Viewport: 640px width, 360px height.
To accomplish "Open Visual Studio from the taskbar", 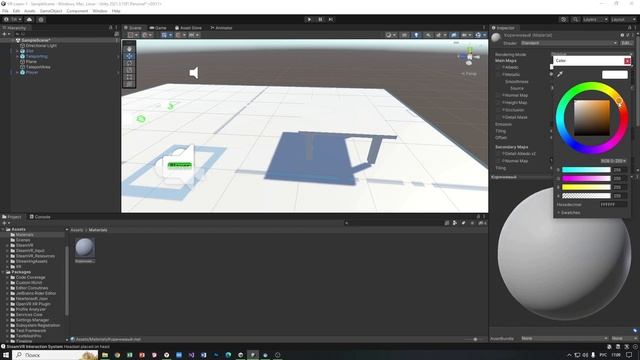I will [x=191, y=355].
